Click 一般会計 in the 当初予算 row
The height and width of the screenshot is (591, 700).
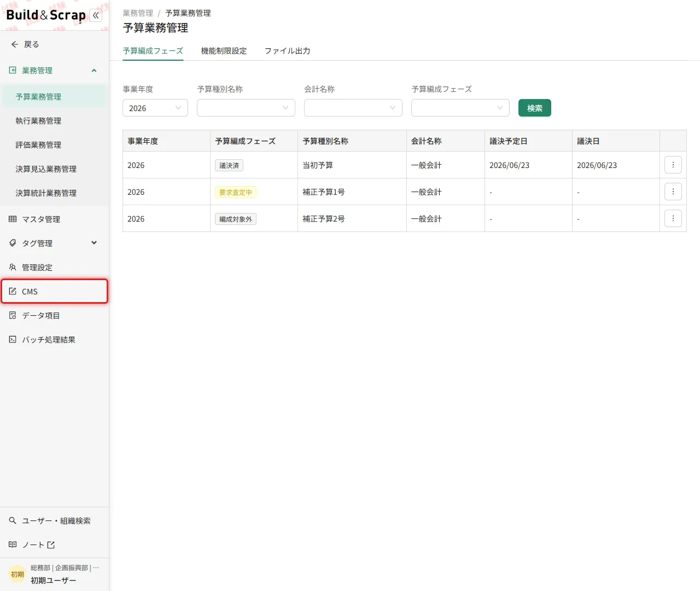[x=427, y=165]
